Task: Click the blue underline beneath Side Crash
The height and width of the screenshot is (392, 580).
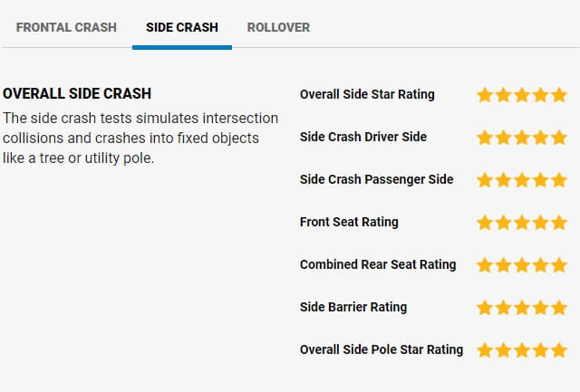Action: [182, 47]
